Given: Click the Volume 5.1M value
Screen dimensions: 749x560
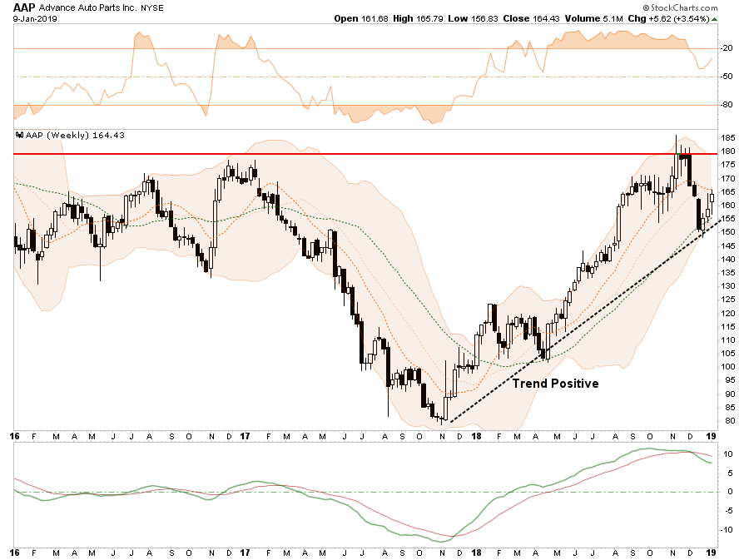Looking at the screenshot, I should pyautogui.click(x=593, y=18).
